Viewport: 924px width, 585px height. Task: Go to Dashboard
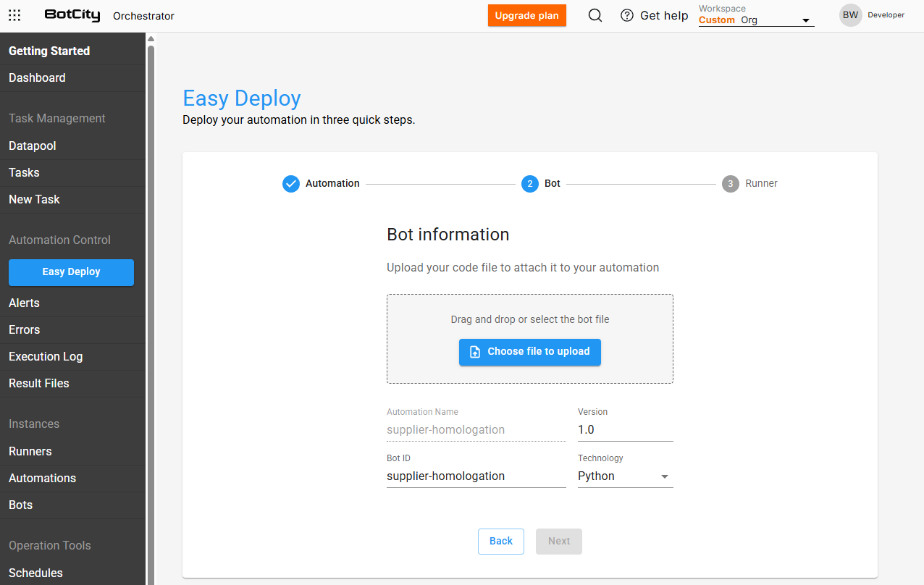(x=37, y=78)
